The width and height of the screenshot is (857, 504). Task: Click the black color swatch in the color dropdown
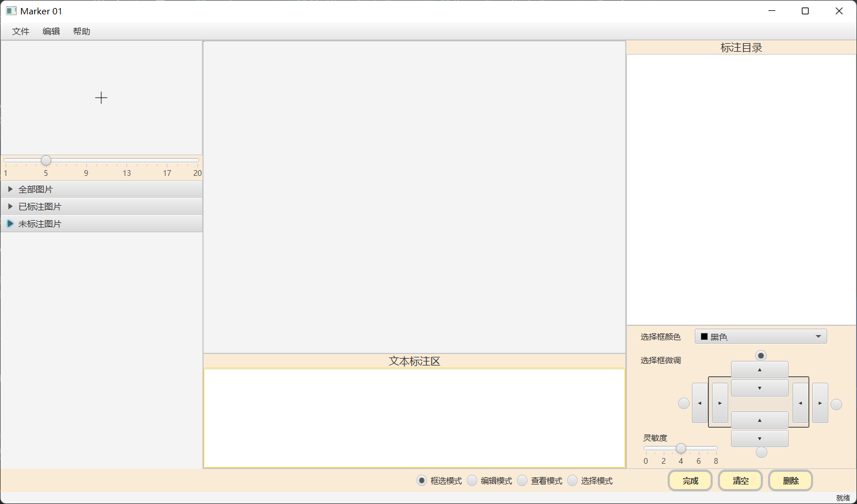click(x=704, y=337)
